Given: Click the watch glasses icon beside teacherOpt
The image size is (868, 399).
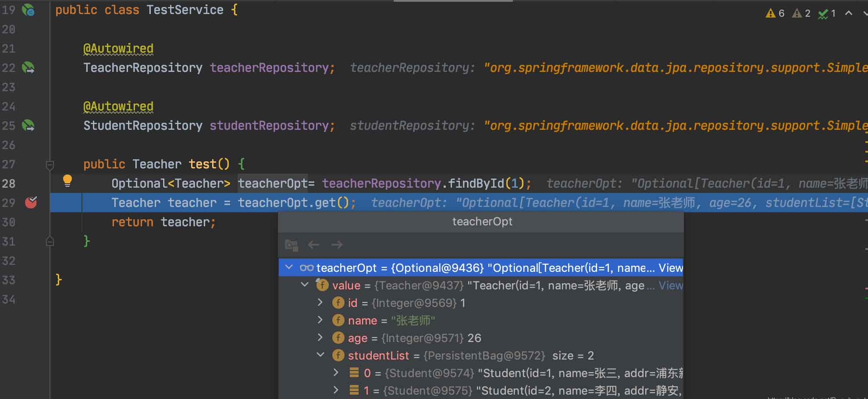Looking at the screenshot, I should [x=306, y=267].
